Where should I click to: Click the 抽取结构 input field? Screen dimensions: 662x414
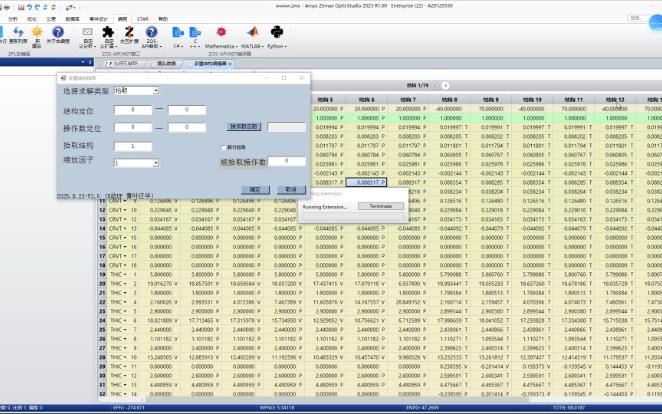[133, 146]
